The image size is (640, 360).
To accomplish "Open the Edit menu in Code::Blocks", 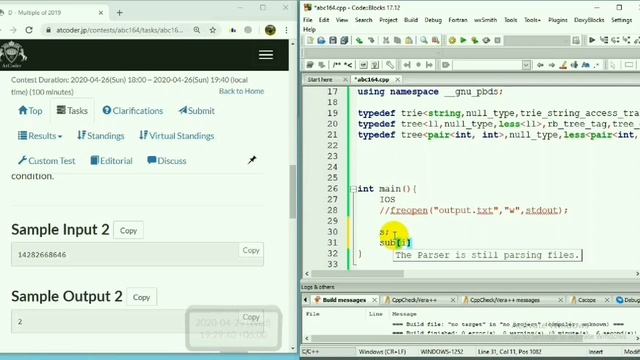I will coord(324,20).
